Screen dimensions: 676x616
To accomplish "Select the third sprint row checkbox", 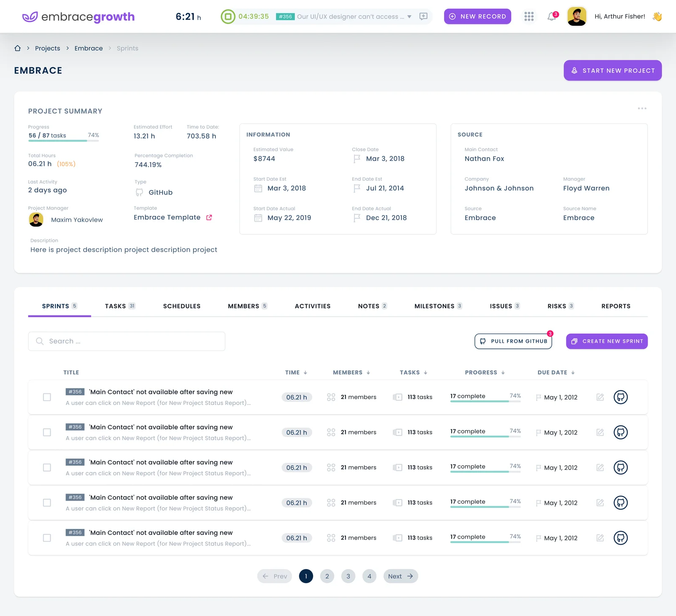I will tap(47, 467).
